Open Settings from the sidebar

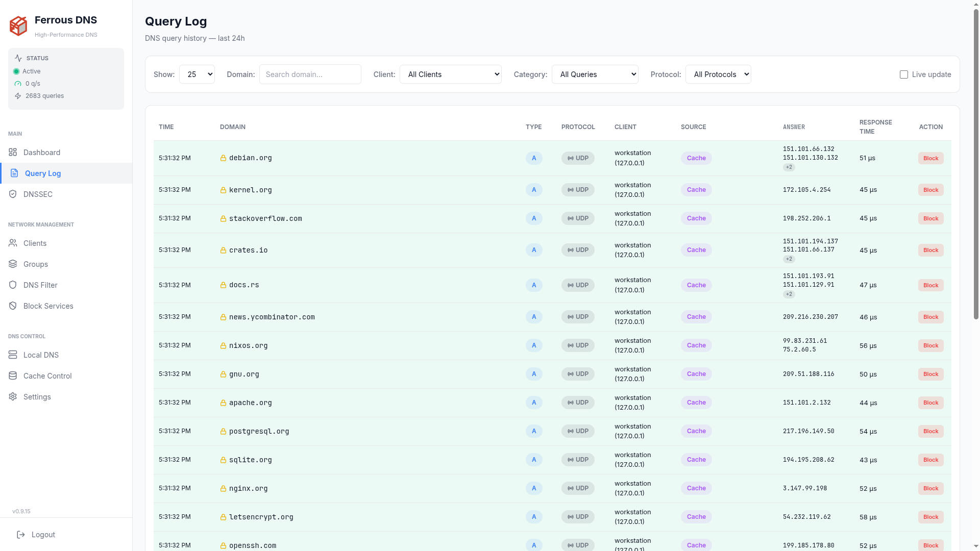tap(66, 397)
